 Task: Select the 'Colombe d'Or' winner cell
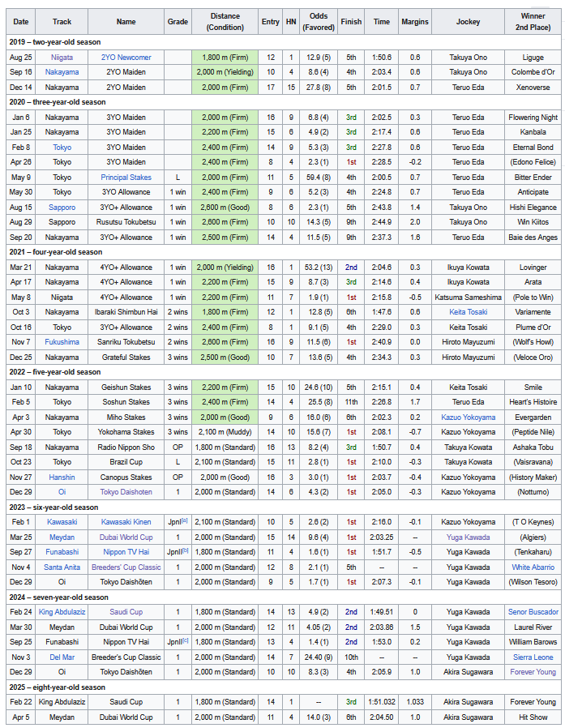coord(533,72)
